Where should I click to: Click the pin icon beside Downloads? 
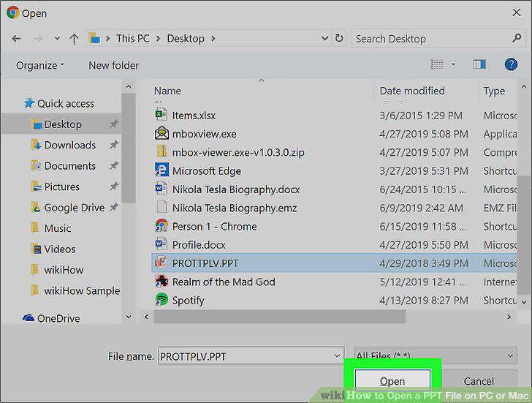click(x=114, y=145)
